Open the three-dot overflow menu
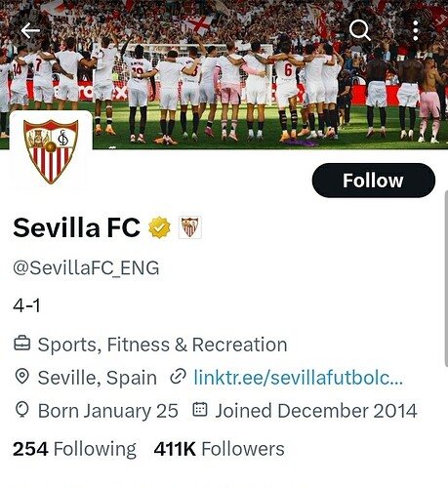Viewport: 448px width, 488px height. 416,30
